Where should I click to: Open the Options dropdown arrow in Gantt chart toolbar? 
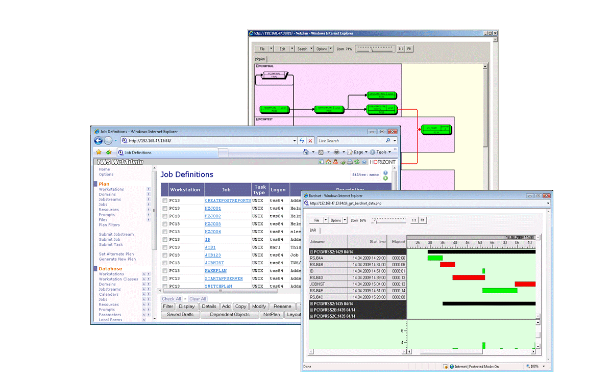coord(345,220)
